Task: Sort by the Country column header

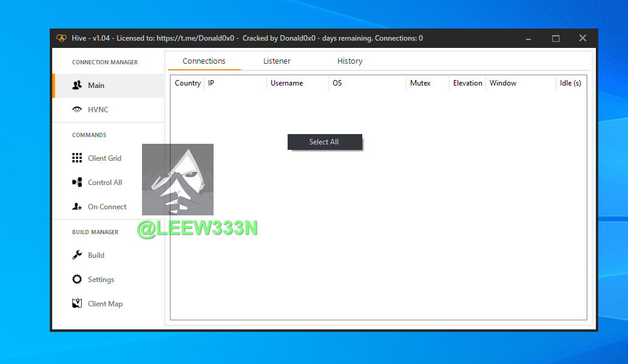Action: click(x=187, y=83)
